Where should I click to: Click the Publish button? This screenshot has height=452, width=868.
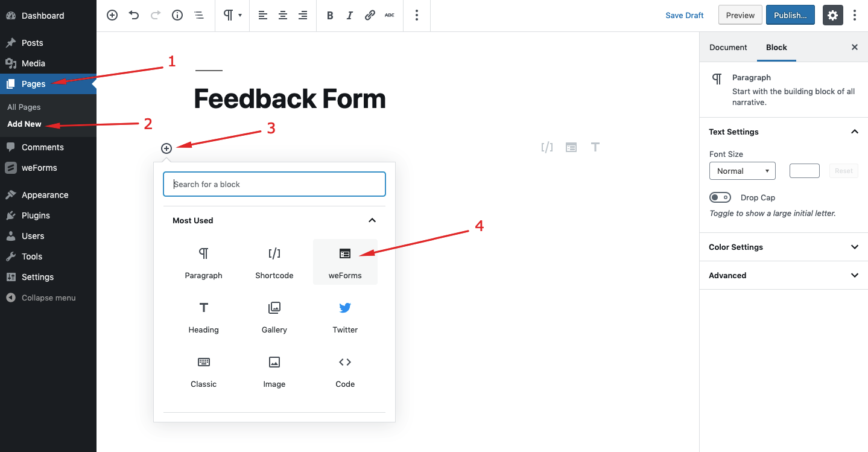click(790, 15)
